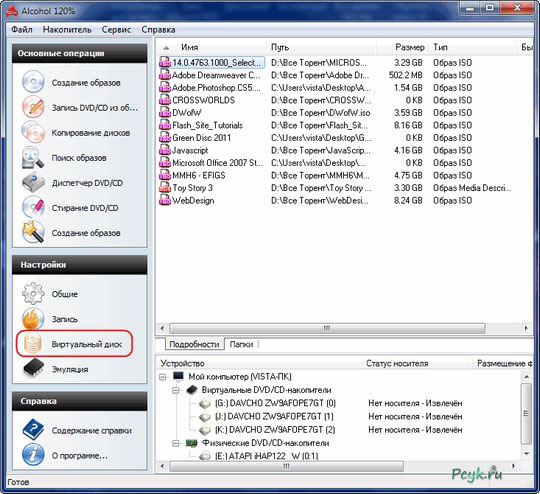
Task: Click the О программе info icon
Action: pyautogui.click(x=33, y=455)
